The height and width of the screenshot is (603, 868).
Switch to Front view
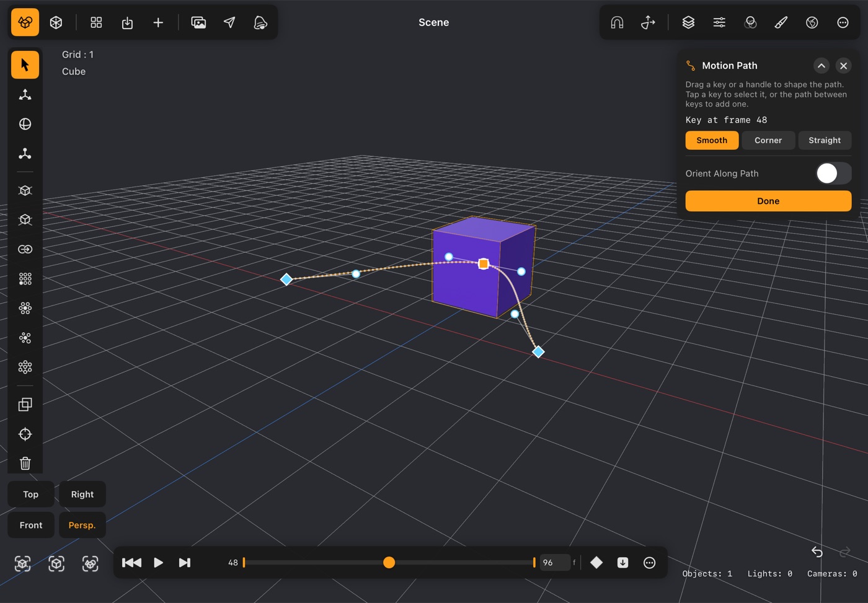coord(31,525)
